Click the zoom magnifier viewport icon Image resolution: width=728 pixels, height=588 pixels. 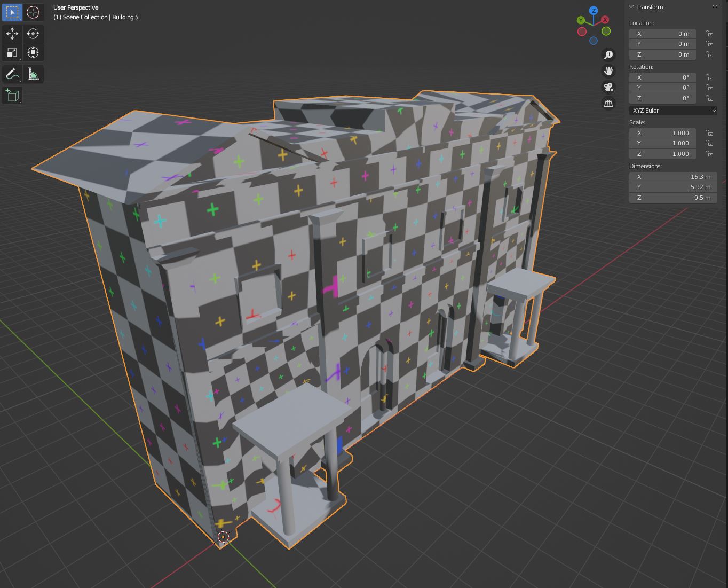pos(608,55)
